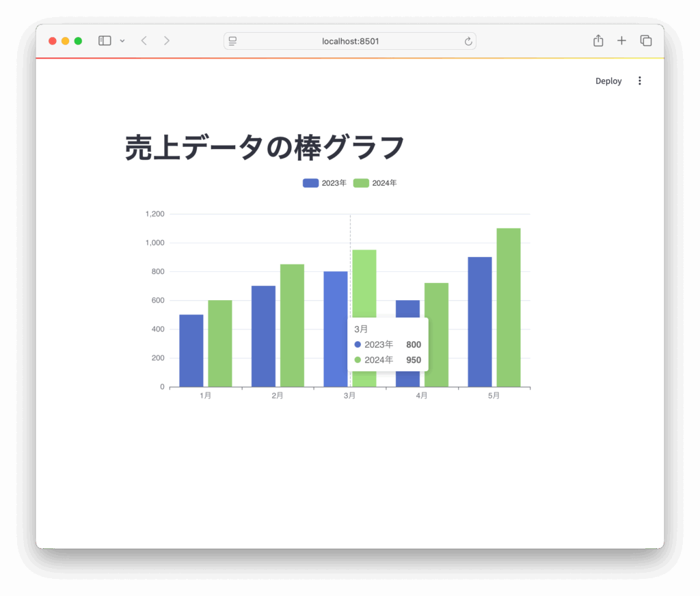The height and width of the screenshot is (596, 700).
Task: Open a new tab with the plus icon
Action: click(x=621, y=40)
